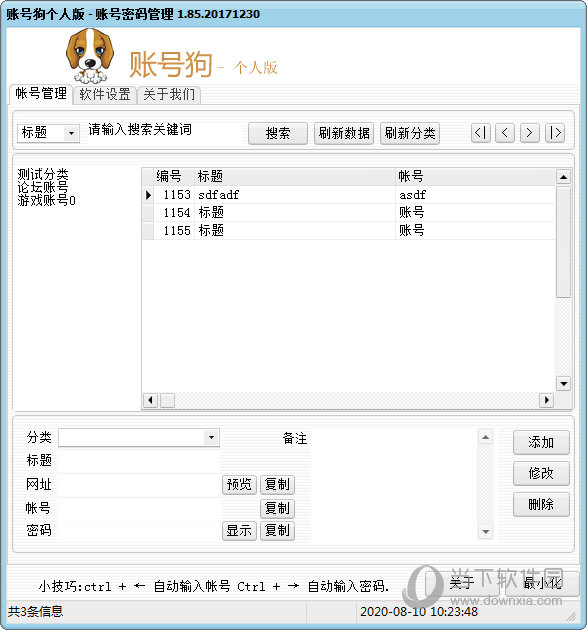Jump to first page of records
587x630 pixels.
pyautogui.click(x=481, y=133)
